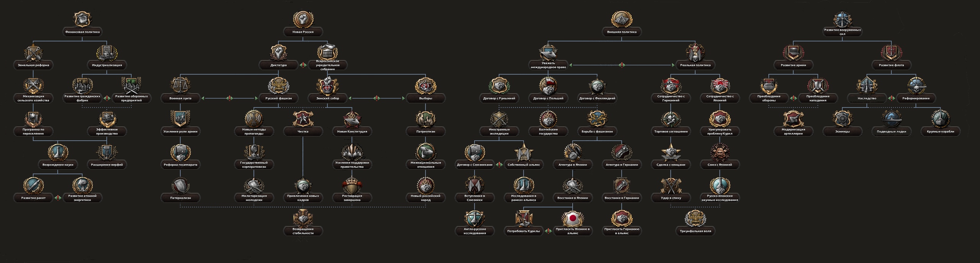Open the Земельная реформа focus icon
Image resolution: width=980 pixels, height=263 pixels.
pyautogui.click(x=33, y=53)
